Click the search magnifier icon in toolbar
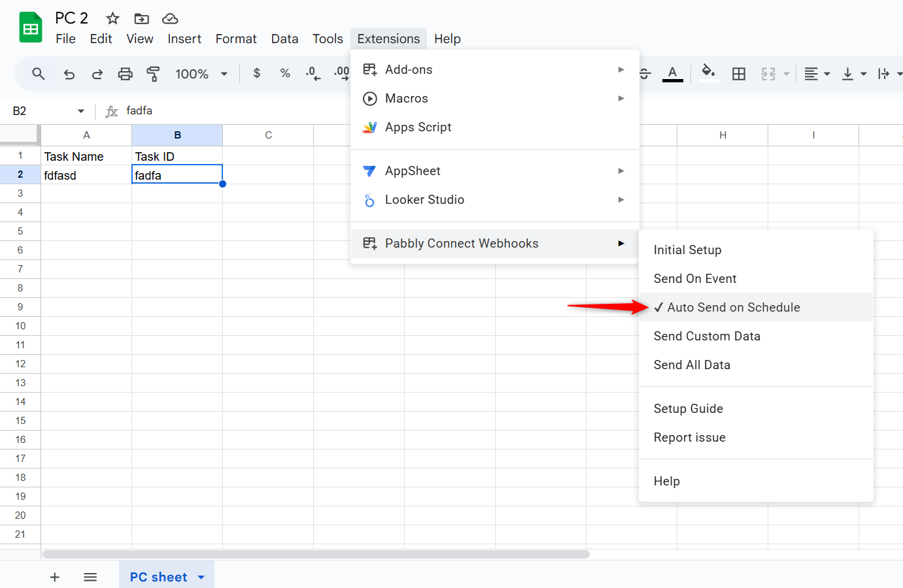This screenshot has width=903, height=588. [x=39, y=74]
